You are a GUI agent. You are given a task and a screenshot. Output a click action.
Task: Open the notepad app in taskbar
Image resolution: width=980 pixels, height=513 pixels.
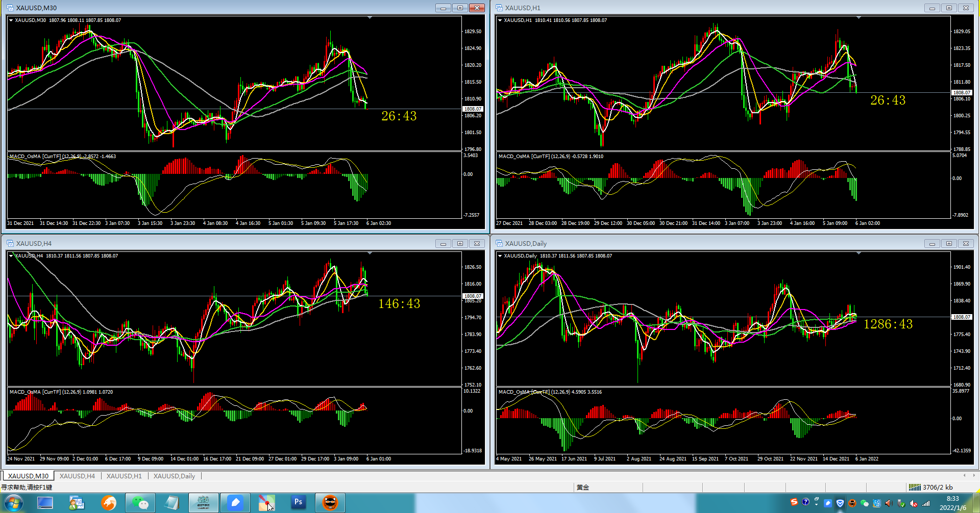pos(171,503)
